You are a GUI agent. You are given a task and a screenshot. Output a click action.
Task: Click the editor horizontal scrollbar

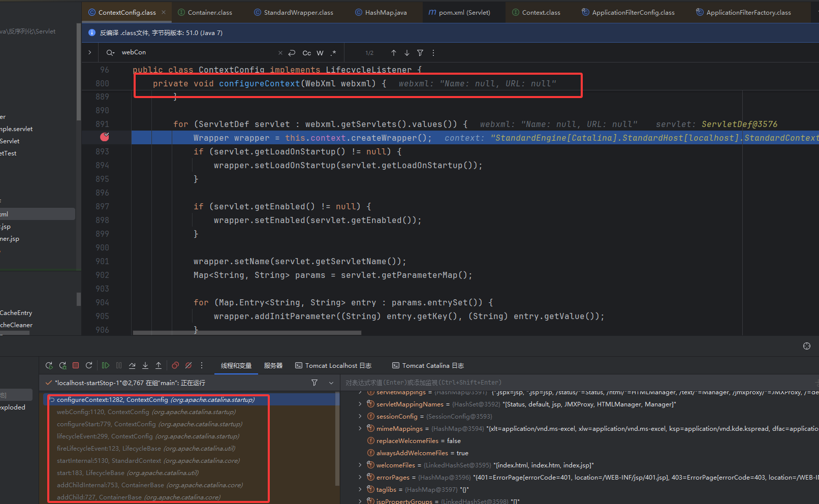(247, 333)
